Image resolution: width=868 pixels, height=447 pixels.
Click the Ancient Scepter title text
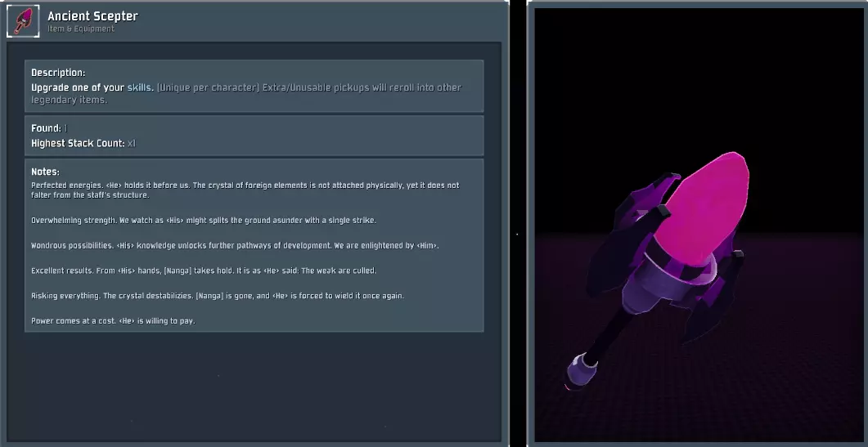click(92, 16)
